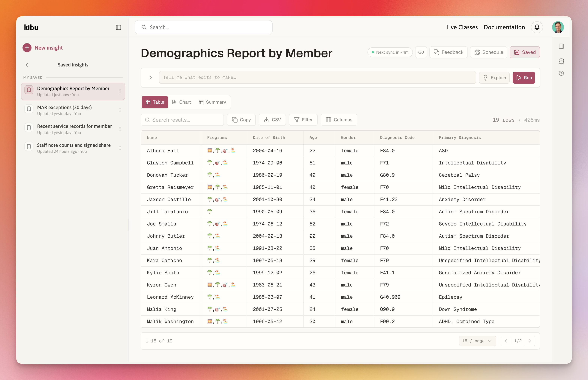Open the Feedback button
This screenshot has height=380, width=588.
[x=448, y=52]
